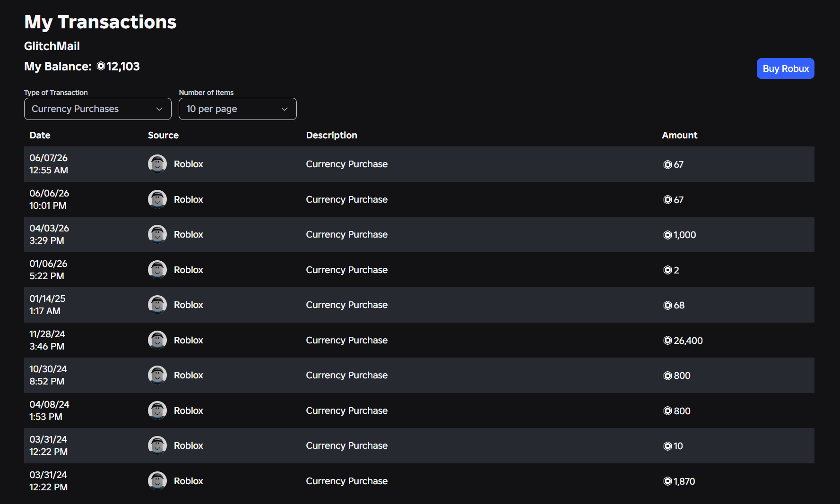Click Currency Purchase description in 01/06/26 row

pyautogui.click(x=346, y=270)
